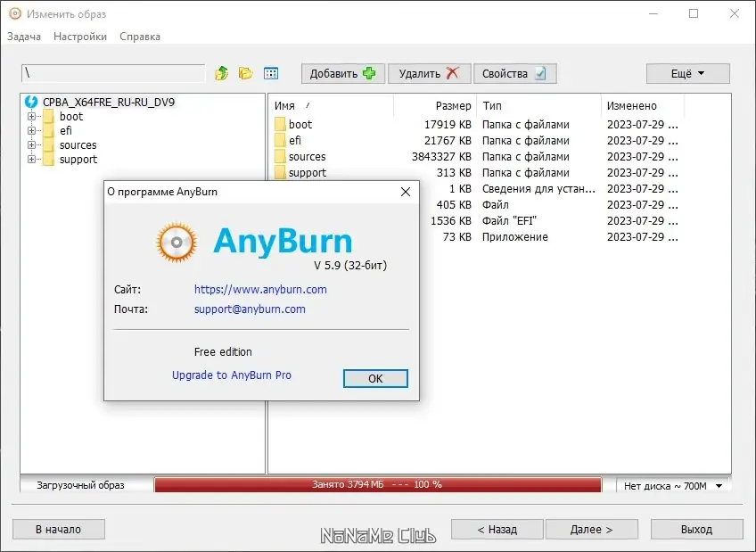Expand the efi folder in the tree
The height and width of the screenshot is (552, 756).
31,131
